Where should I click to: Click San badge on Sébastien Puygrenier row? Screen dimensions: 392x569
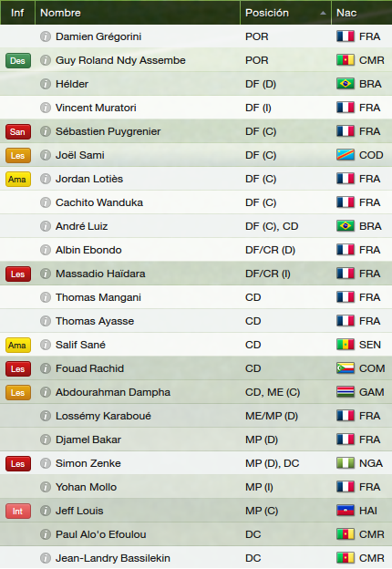(17, 131)
